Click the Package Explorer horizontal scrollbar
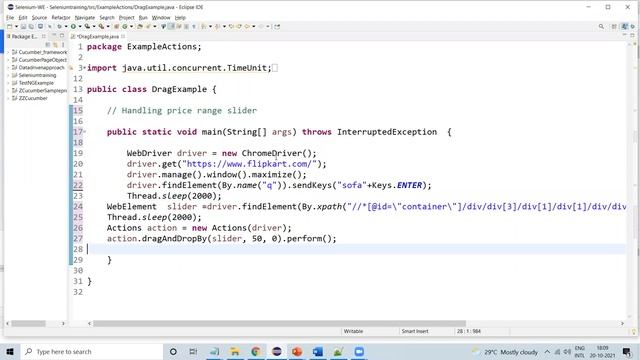 tap(28, 323)
